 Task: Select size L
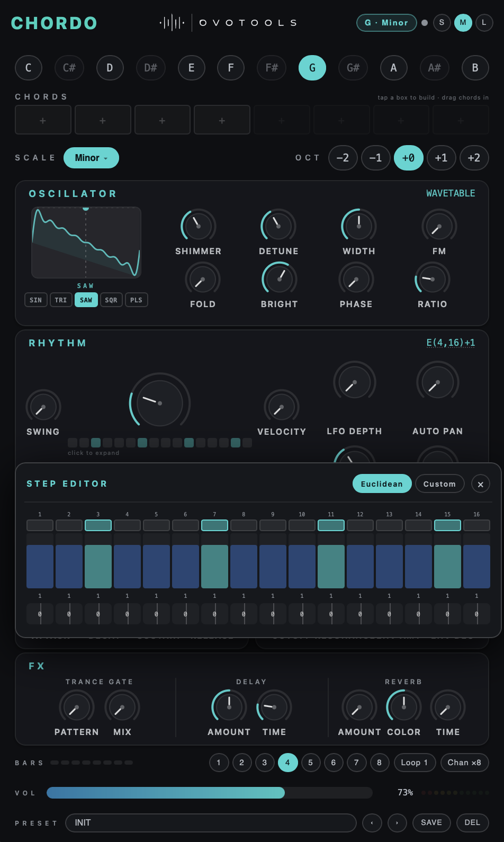pyautogui.click(x=484, y=23)
